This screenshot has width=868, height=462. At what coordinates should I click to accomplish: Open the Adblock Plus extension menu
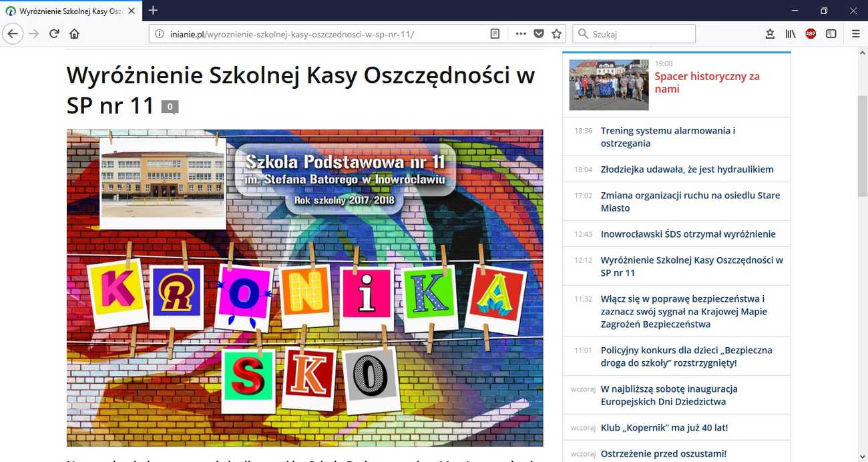(x=811, y=33)
